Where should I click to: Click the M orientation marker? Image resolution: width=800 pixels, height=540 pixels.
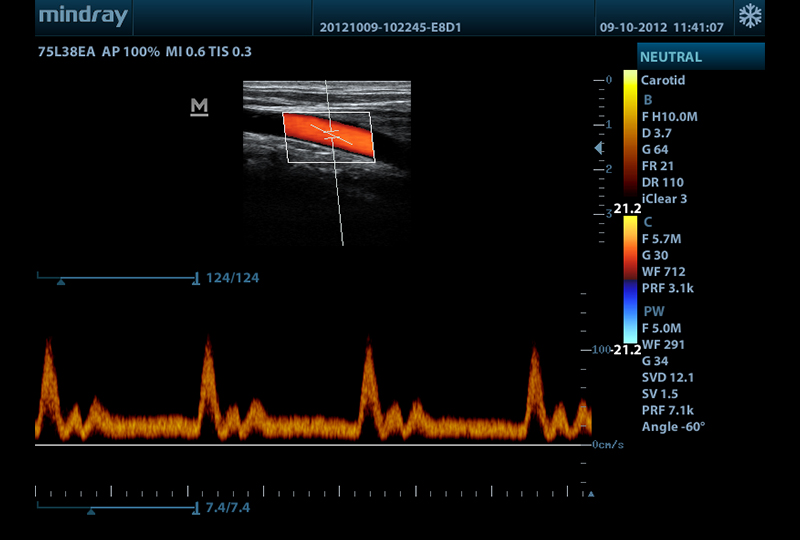pos(199,107)
